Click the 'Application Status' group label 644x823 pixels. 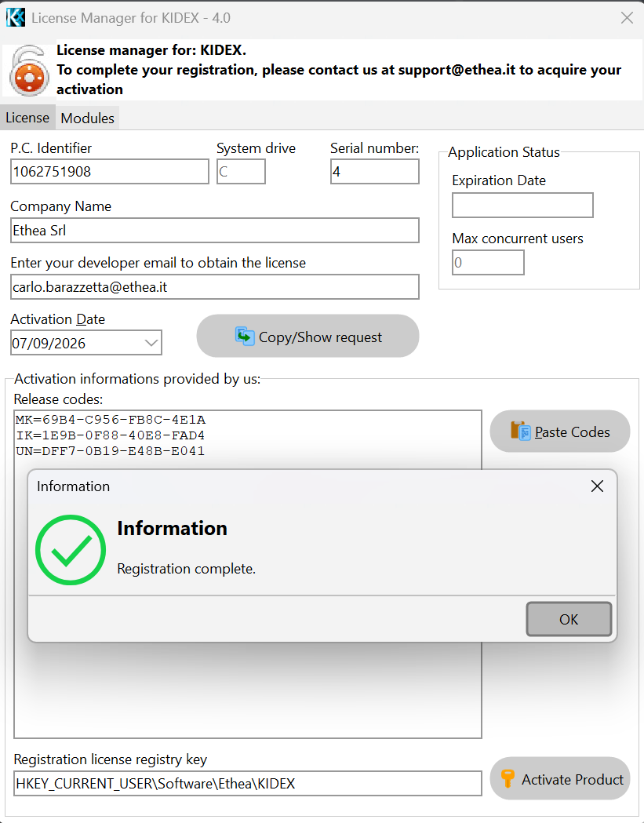point(504,152)
